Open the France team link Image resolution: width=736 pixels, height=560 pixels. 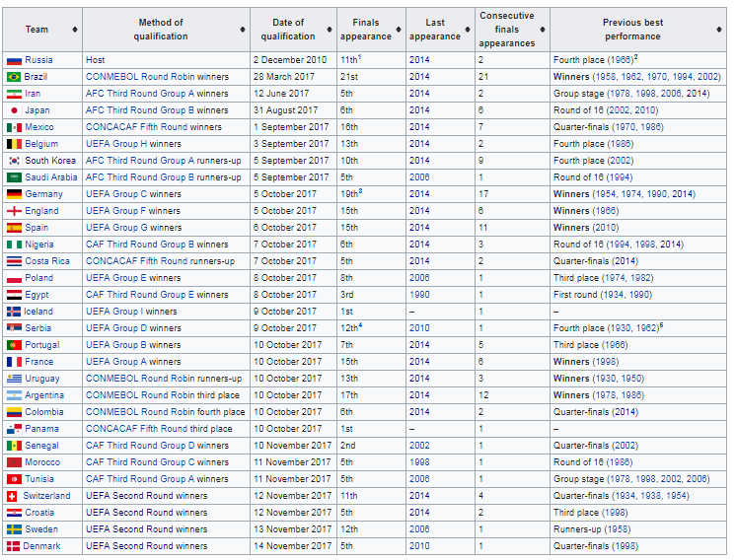tap(38, 362)
